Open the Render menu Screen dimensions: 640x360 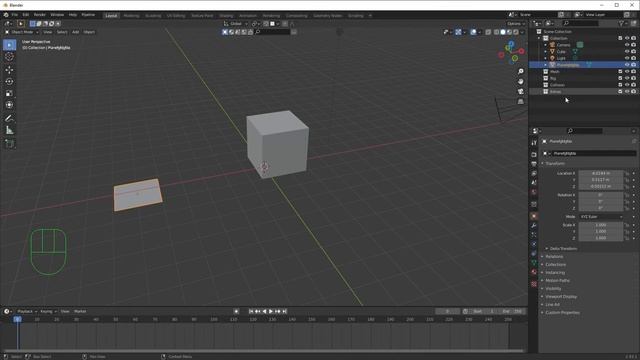[40, 15]
